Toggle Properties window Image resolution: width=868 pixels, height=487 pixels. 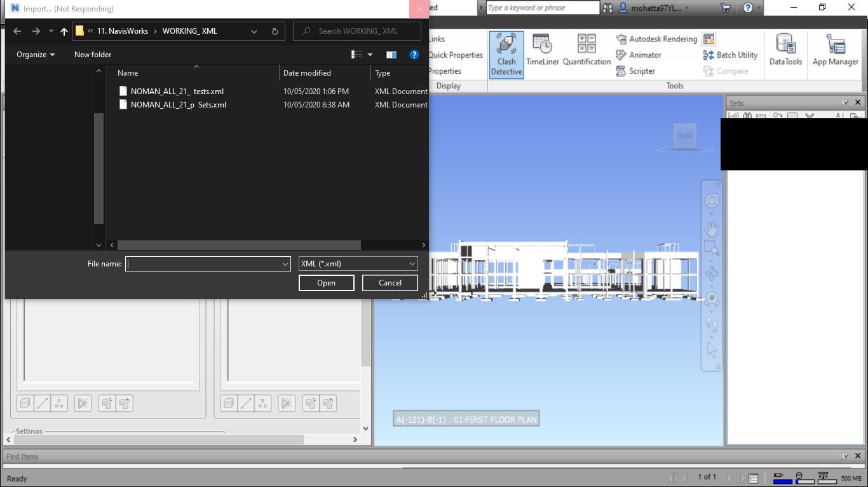(x=445, y=71)
